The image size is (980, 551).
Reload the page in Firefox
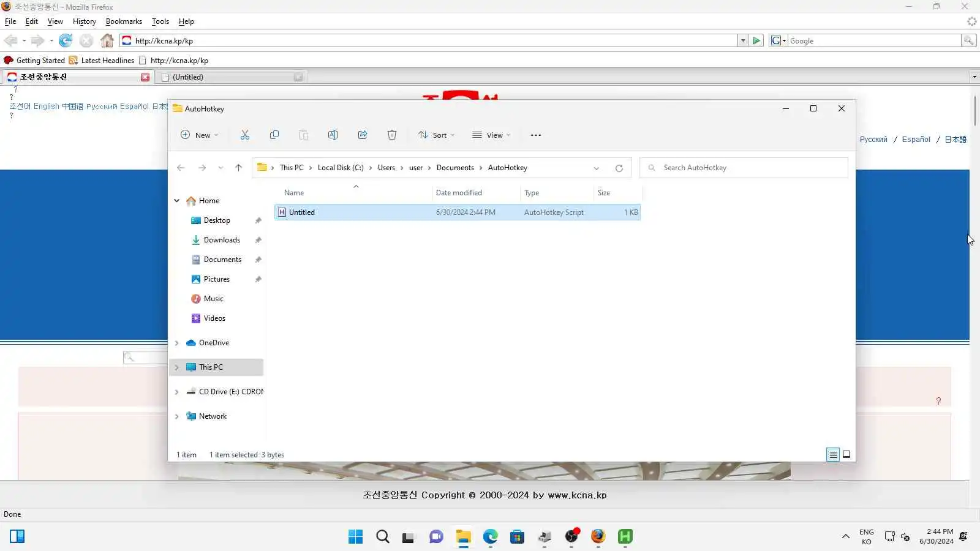pyautogui.click(x=66, y=41)
